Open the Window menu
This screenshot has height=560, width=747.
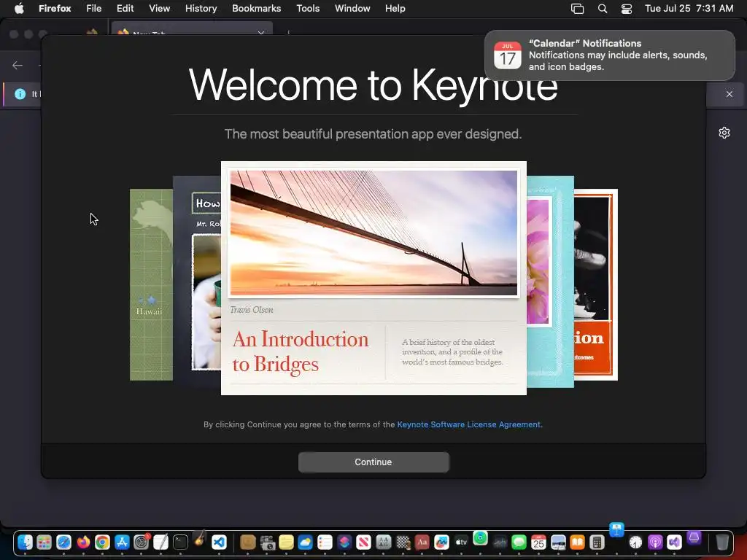tap(352, 9)
